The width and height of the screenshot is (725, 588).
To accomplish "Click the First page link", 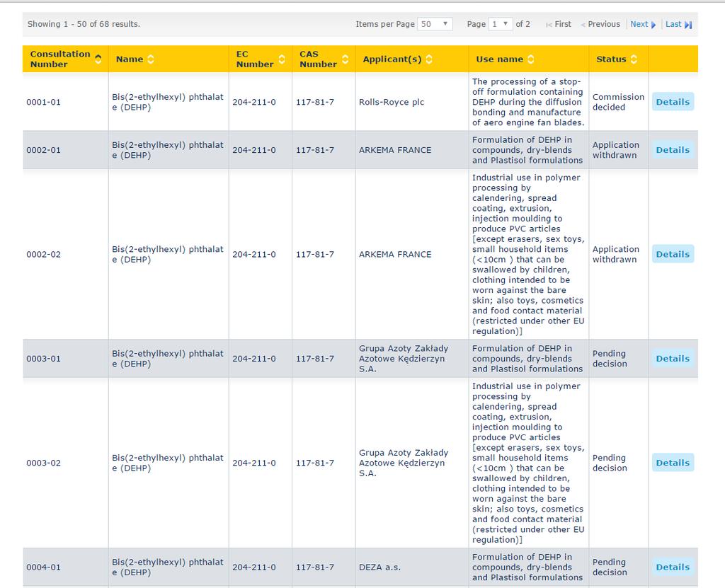I will click(558, 25).
